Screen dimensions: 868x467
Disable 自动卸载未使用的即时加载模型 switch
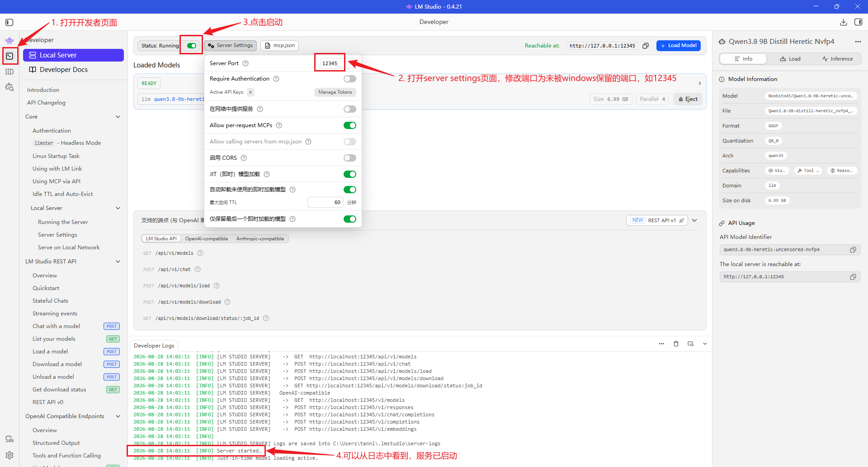[x=350, y=190]
